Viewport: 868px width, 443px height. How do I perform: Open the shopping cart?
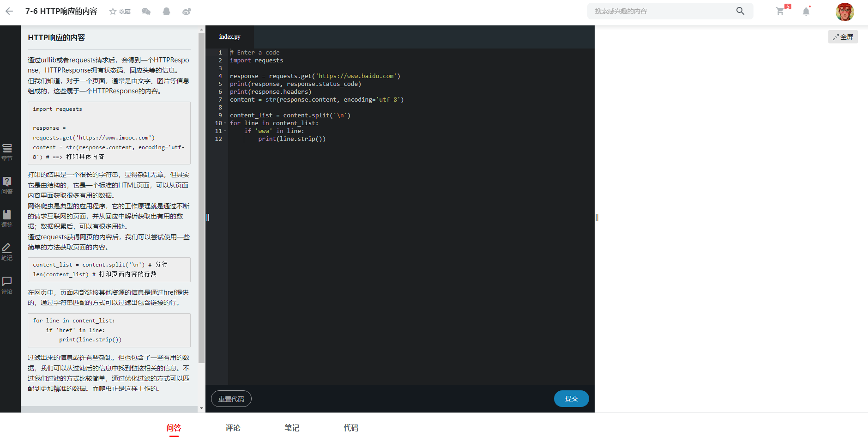[x=780, y=11]
